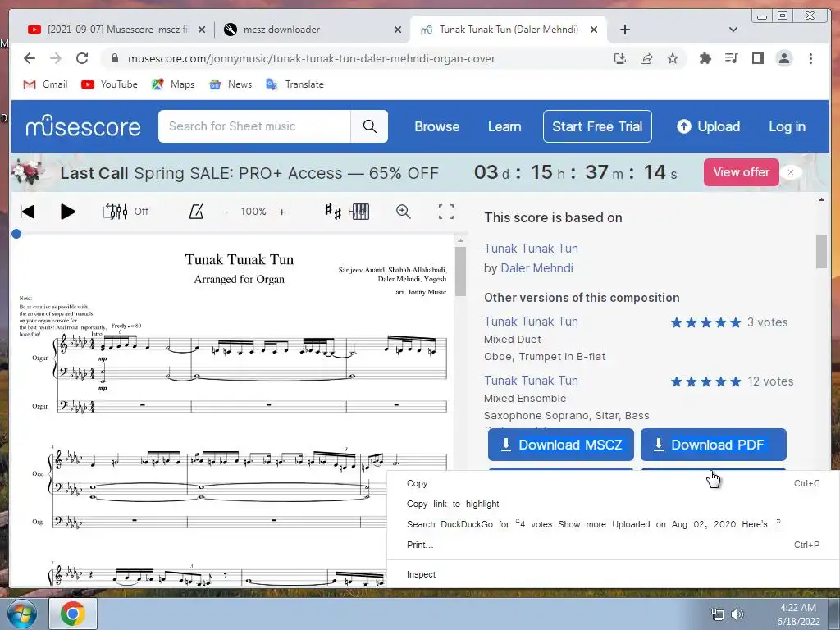The height and width of the screenshot is (630, 840).
Task: Focus the Search for Sheet music field
Action: pos(254,126)
